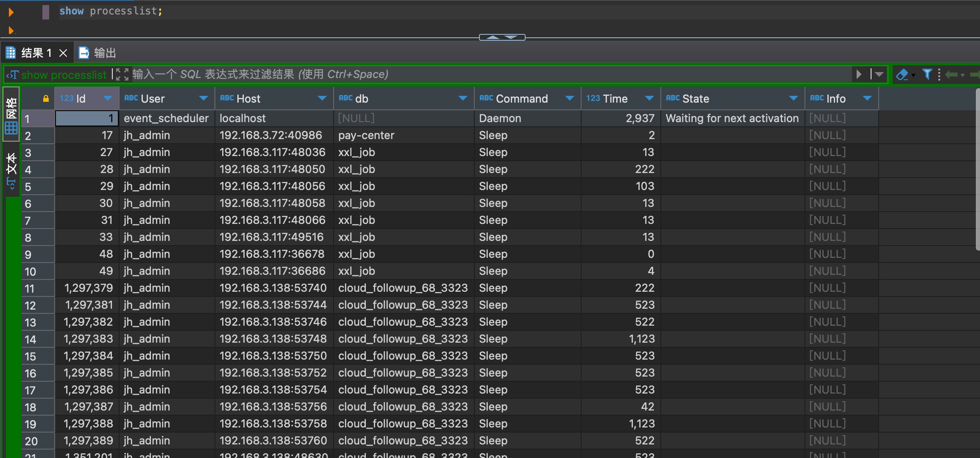Screen dimensions: 980x458
Task: Switch to 网格 grid view mode
Action: [x=11, y=114]
